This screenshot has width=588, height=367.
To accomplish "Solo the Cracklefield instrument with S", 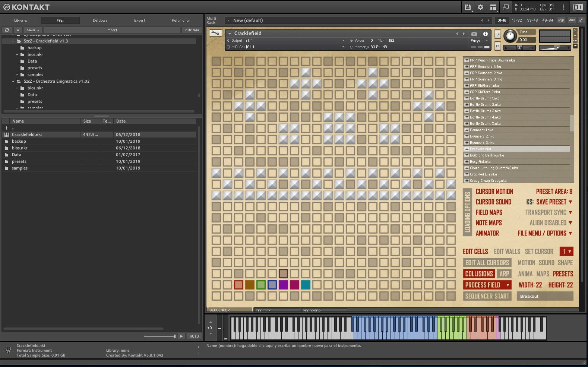I will pyautogui.click(x=497, y=34).
